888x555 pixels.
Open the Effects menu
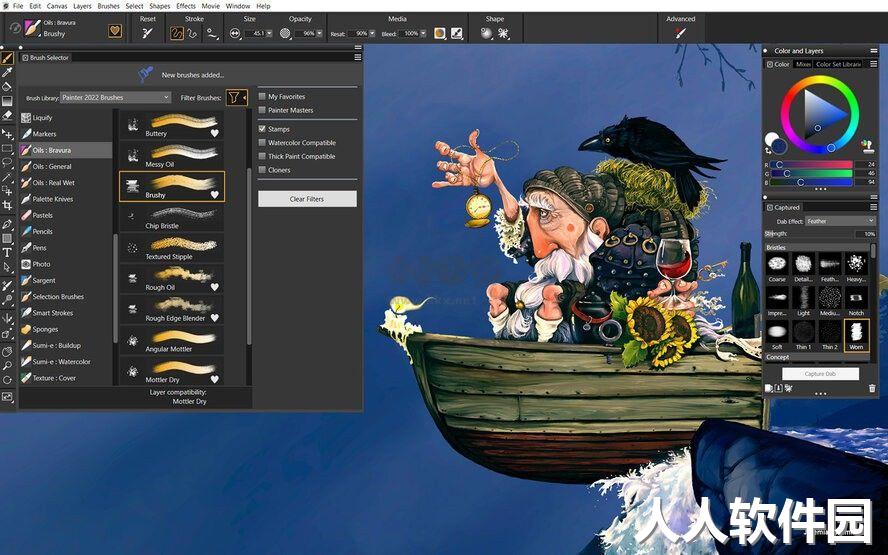186,6
